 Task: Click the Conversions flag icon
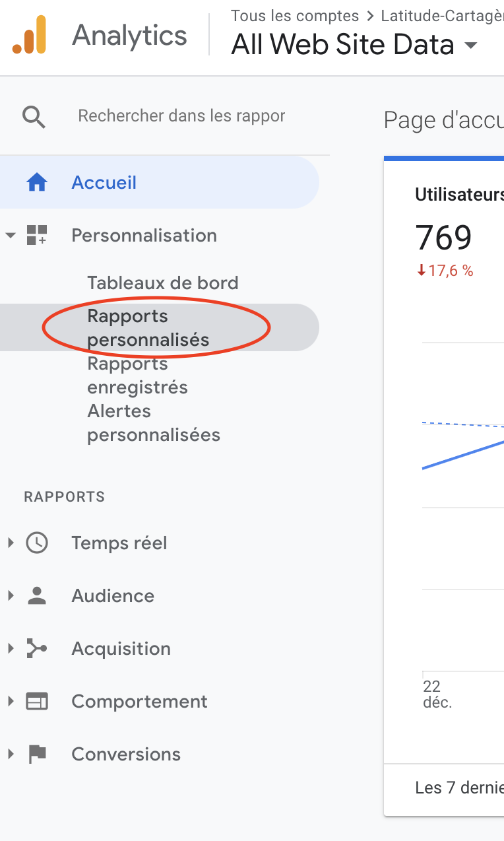(x=36, y=754)
